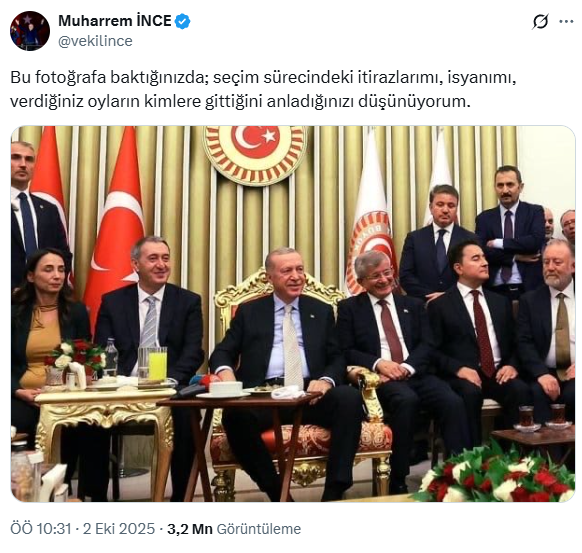Open the Muharrem İNCE display name link
This screenshot has width=582, height=553.
point(115,21)
